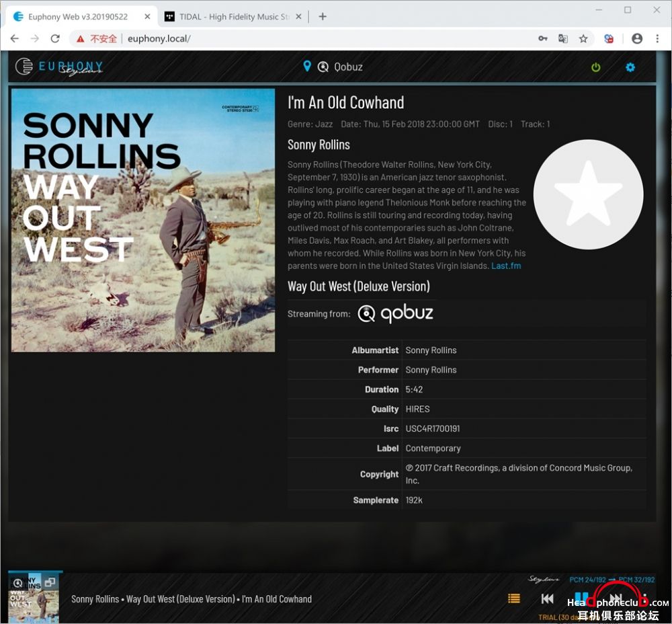Skip to previous track
Screen dimensions: 672x624
[x=547, y=598]
